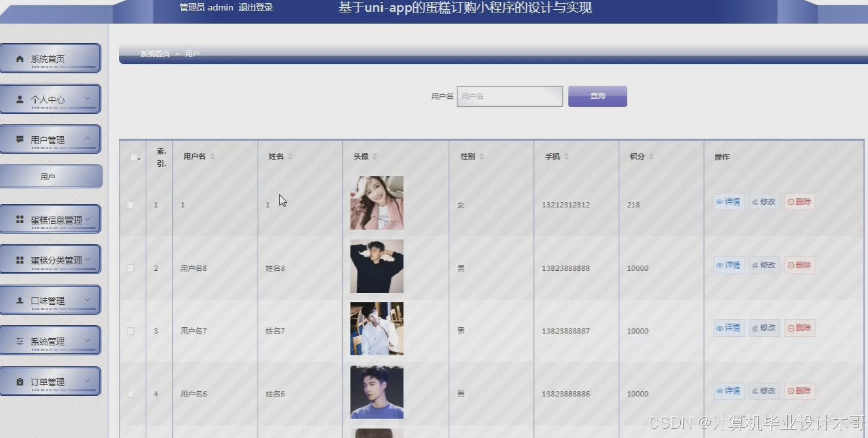The image size is (868, 438).
Task: Check the row for user 1
Action: click(130, 205)
